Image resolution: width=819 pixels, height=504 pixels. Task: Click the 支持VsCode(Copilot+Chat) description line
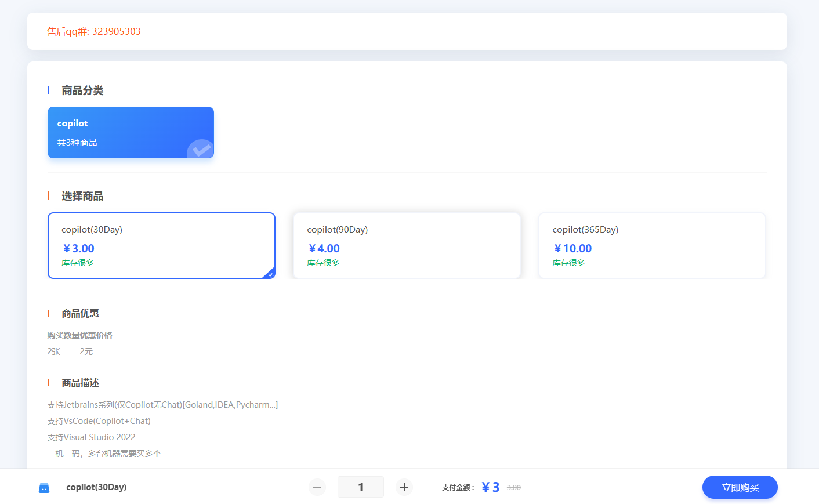click(x=99, y=421)
